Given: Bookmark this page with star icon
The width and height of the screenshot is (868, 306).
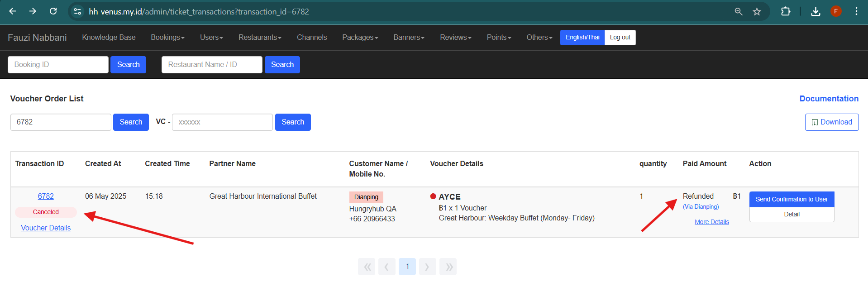Looking at the screenshot, I should (x=757, y=11).
